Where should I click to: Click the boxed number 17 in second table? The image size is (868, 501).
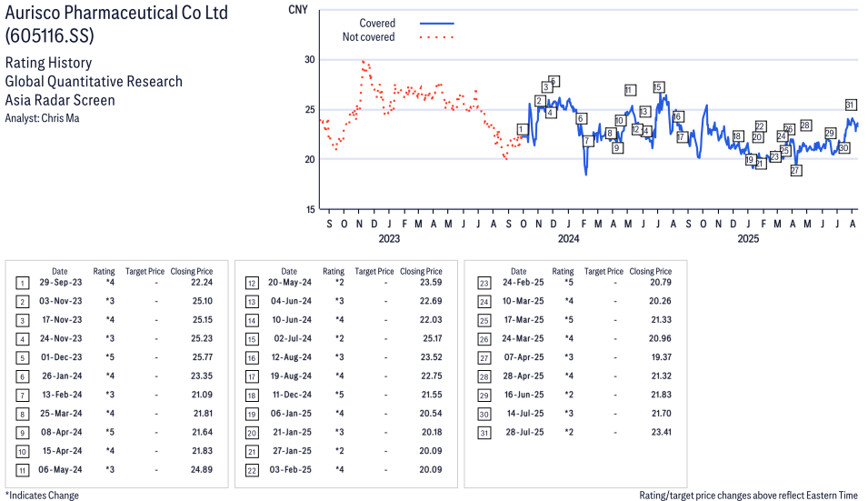click(252, 377)
